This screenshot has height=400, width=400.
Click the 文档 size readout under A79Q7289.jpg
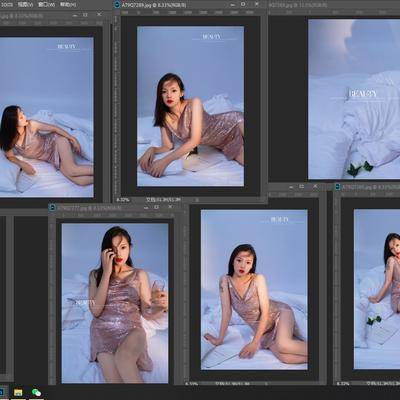click(x=163, y=200)
